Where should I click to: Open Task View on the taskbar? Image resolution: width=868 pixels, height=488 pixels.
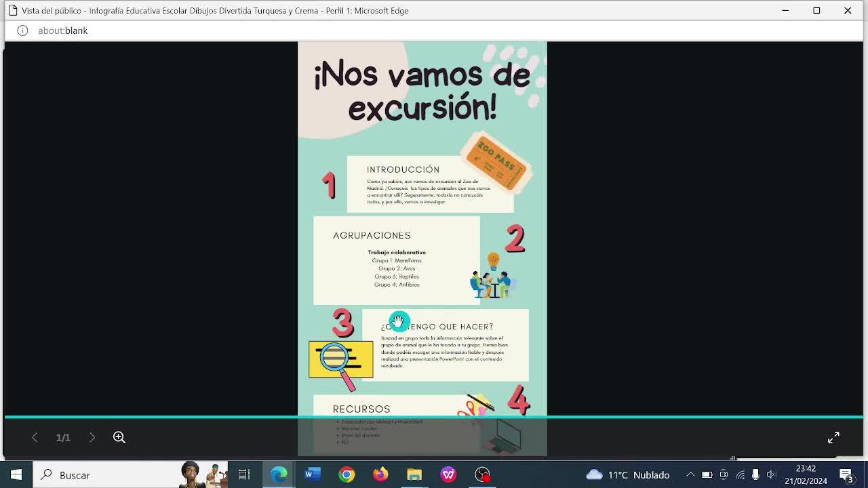(x=244, y=474)
